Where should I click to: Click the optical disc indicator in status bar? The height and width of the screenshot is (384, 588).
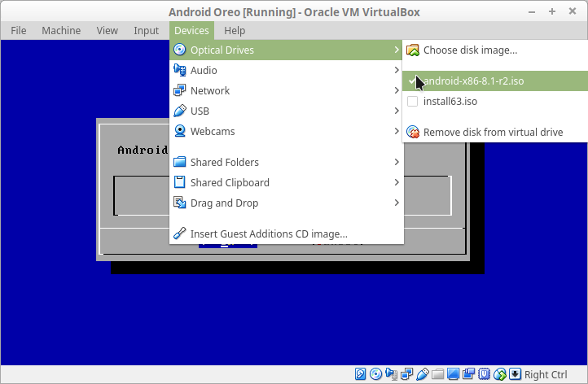(x=375, y=374)
